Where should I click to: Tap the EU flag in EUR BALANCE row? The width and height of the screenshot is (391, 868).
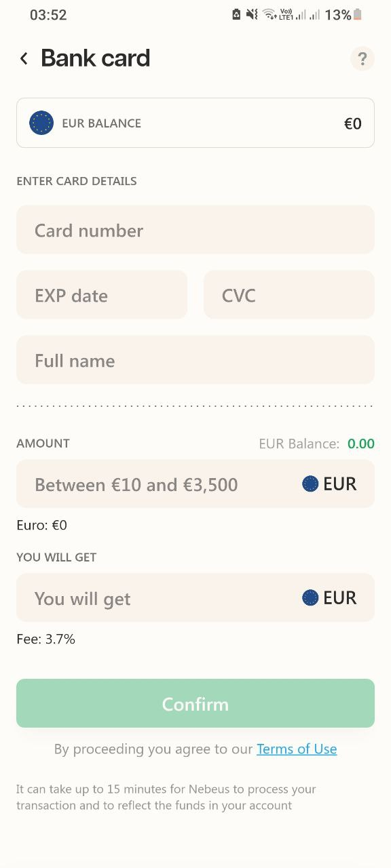click(x=41, y=123)
